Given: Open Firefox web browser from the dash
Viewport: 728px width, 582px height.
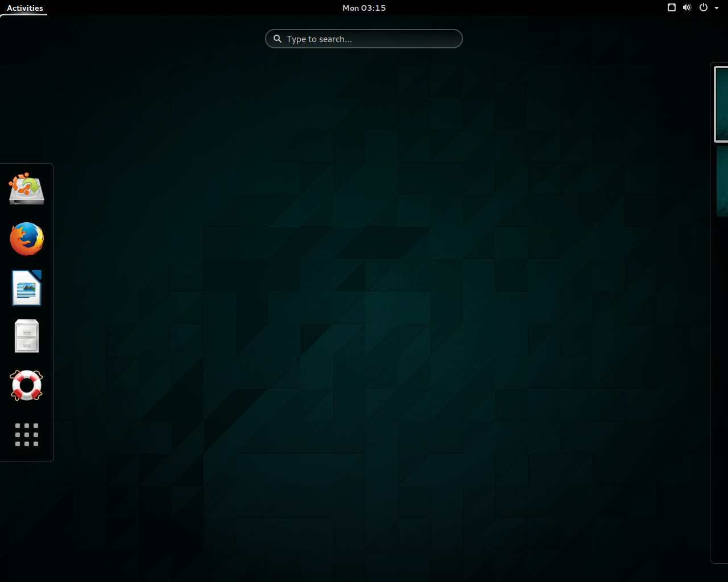Looking at the screenshot, I should (x=27, y=239).
